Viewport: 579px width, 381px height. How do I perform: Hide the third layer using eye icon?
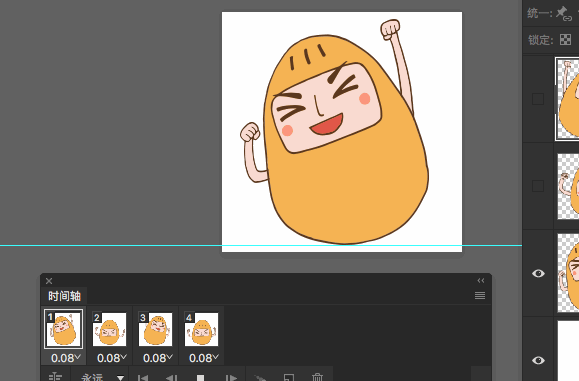[538, 273]
